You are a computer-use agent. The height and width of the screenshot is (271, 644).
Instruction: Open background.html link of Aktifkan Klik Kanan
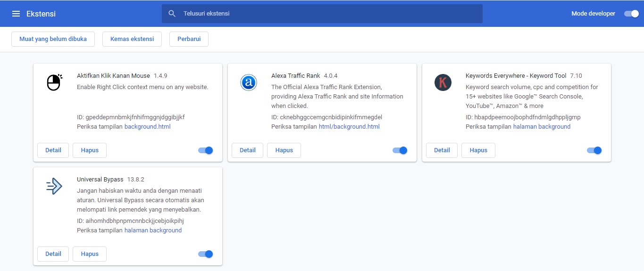(148, 127)
